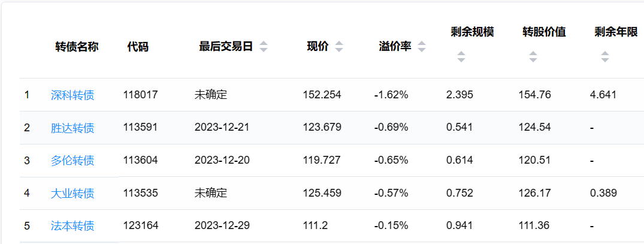The image size is (644, 244).
Task: Click the 转债名称 column header
Action: 77,47
